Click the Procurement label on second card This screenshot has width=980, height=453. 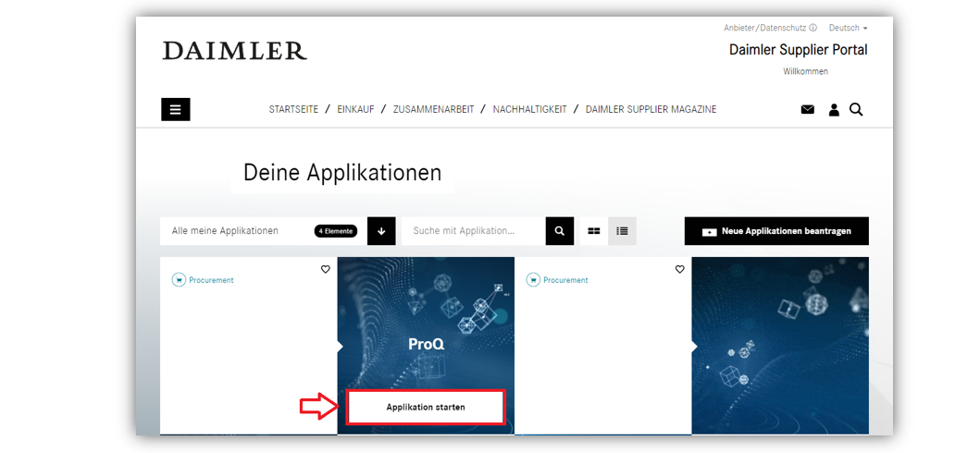click(565, 280)
